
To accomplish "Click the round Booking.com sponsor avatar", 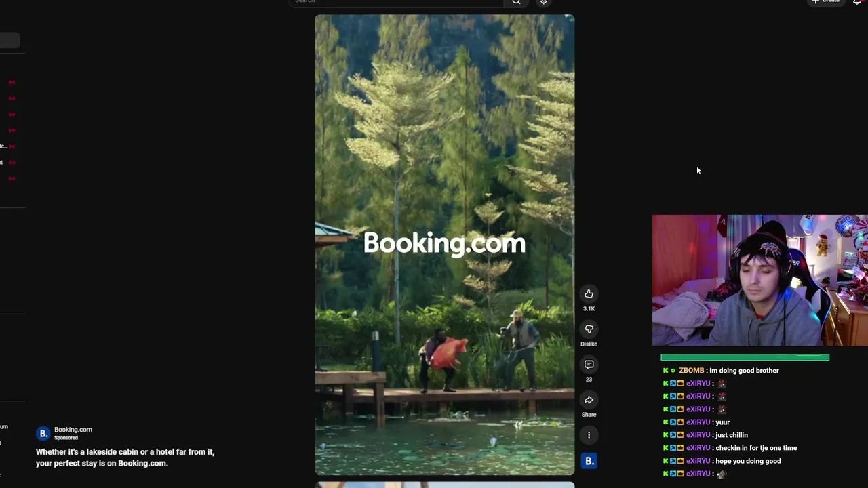I will (x=43, y=433).
